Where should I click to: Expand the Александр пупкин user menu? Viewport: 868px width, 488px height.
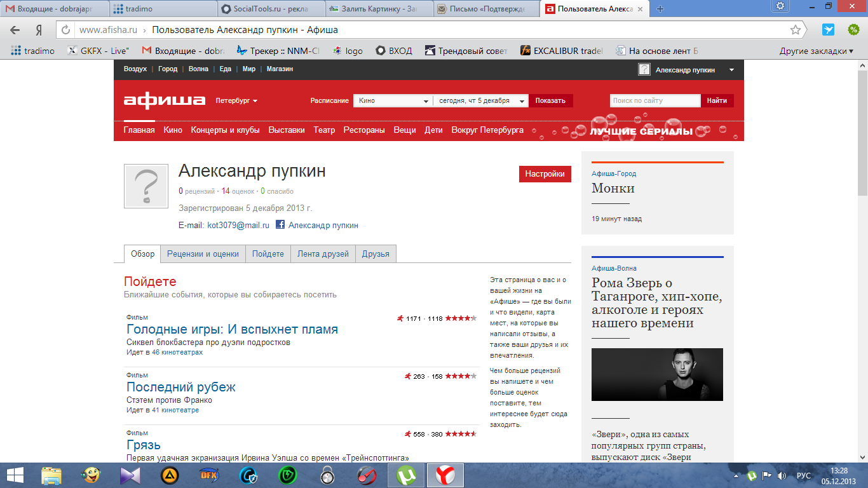(731, 70)
